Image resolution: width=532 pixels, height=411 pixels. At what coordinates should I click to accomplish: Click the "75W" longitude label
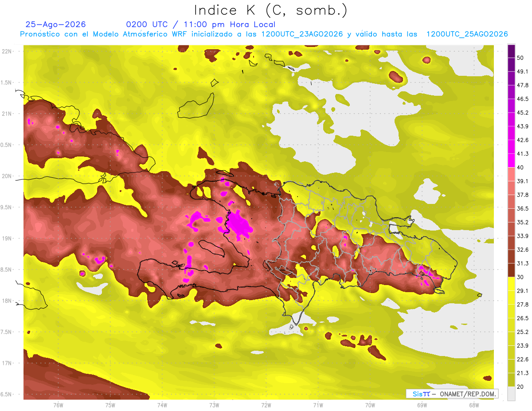click(110, 405)
